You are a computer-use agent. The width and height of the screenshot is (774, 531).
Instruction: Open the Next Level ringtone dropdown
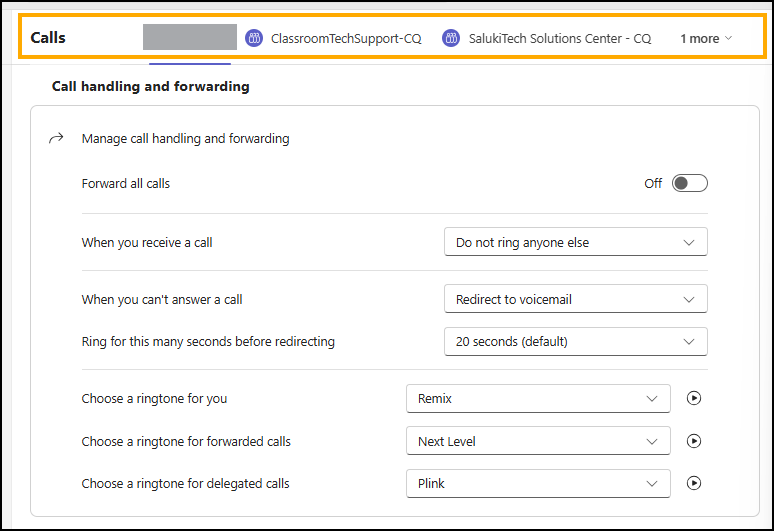point(538,441)
